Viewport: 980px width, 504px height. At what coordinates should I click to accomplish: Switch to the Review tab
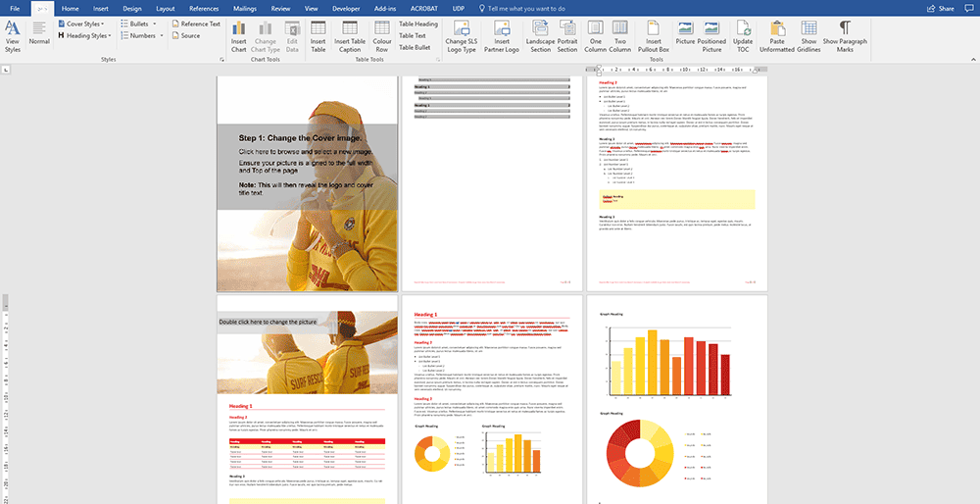click(x=280, y=9)
